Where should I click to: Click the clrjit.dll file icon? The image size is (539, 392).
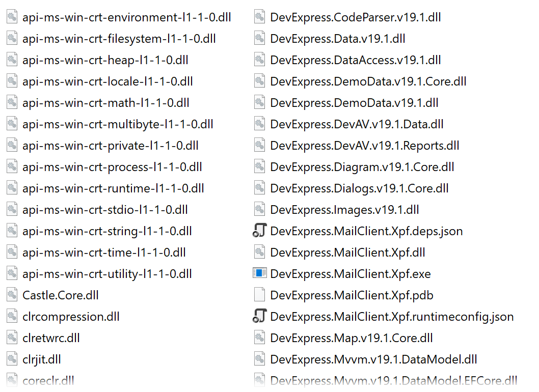(12, 359)
